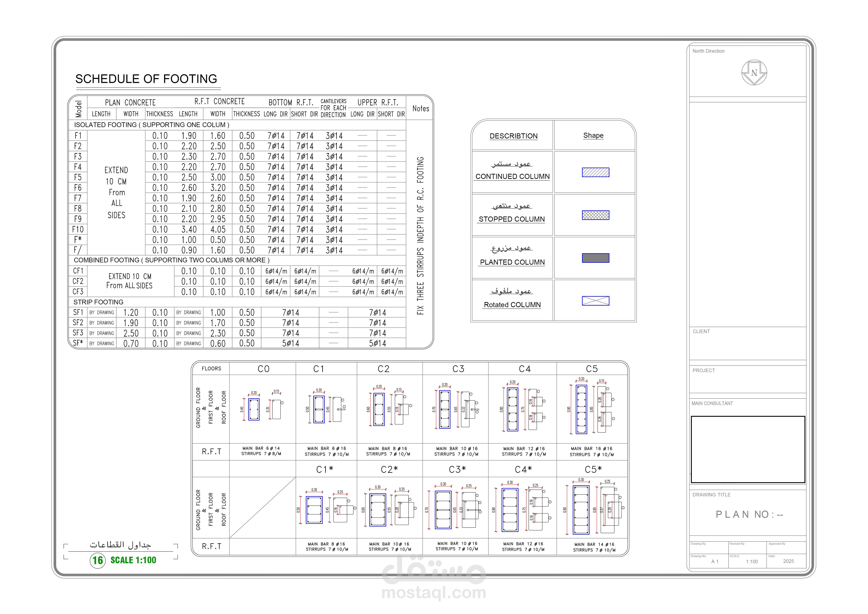Viewport: 868px width, 614px height.
Task: Select the SF* row label
Action: pos(78,343)
